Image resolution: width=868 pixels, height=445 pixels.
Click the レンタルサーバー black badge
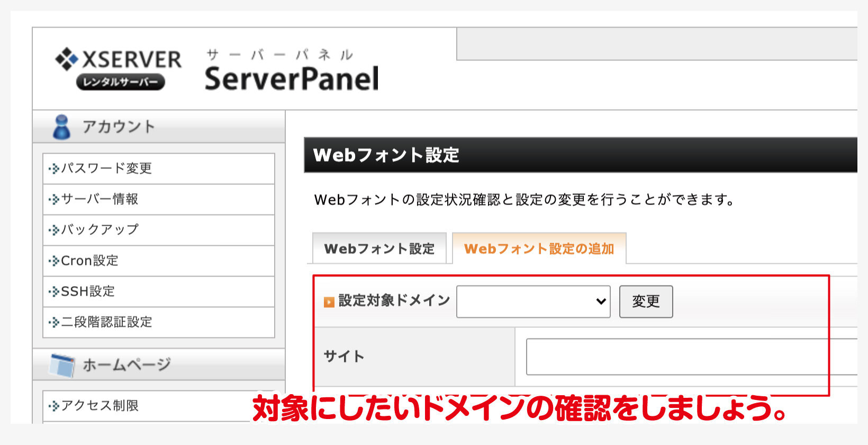point(121,82)
